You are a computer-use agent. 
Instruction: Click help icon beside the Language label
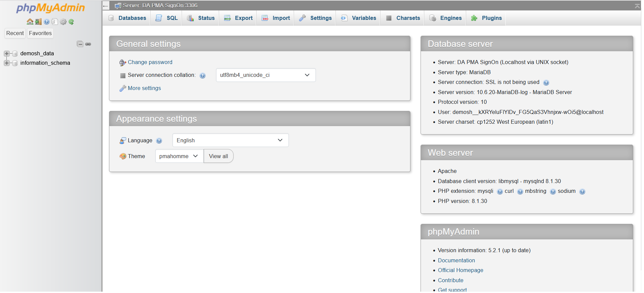pyautogui.click(x=159, y=141)
